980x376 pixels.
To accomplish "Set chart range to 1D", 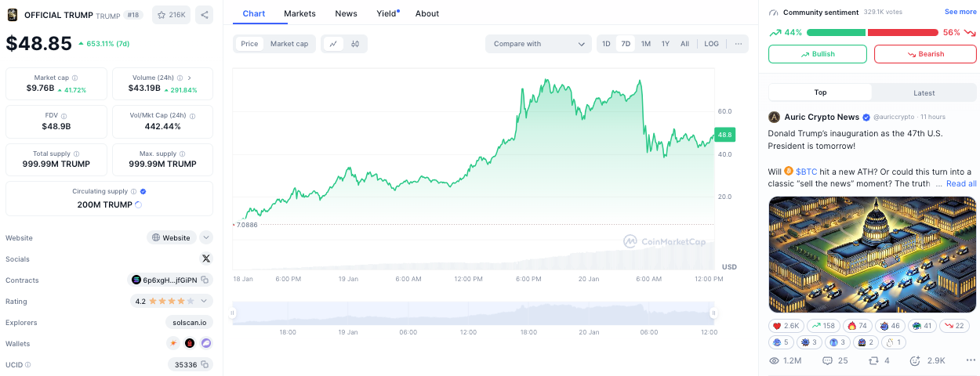I will [606, 44].
